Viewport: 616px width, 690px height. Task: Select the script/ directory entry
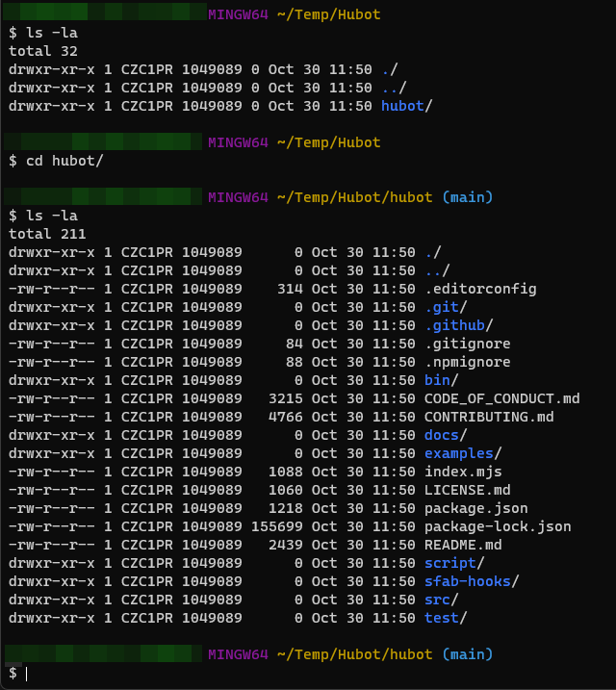pyautogui.click(x=454, y=563)
